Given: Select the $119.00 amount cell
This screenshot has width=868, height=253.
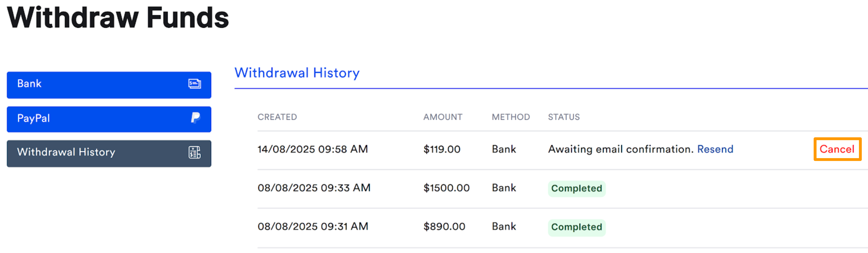Looking at the screenshot, I should 442,149.
